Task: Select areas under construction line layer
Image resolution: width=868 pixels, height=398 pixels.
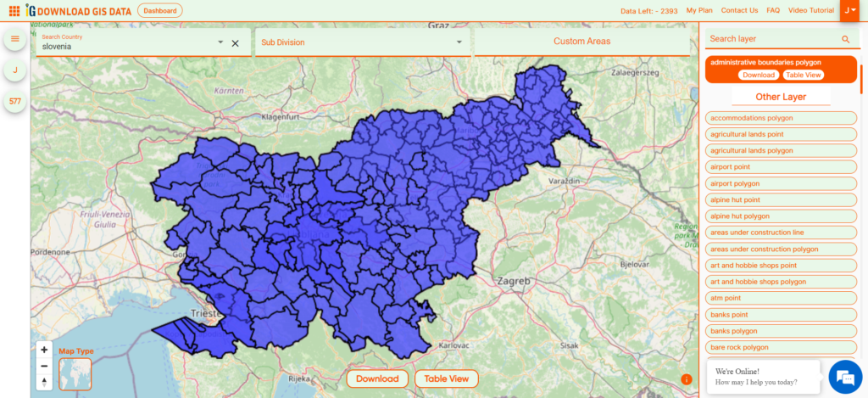Action: (781, 233)
